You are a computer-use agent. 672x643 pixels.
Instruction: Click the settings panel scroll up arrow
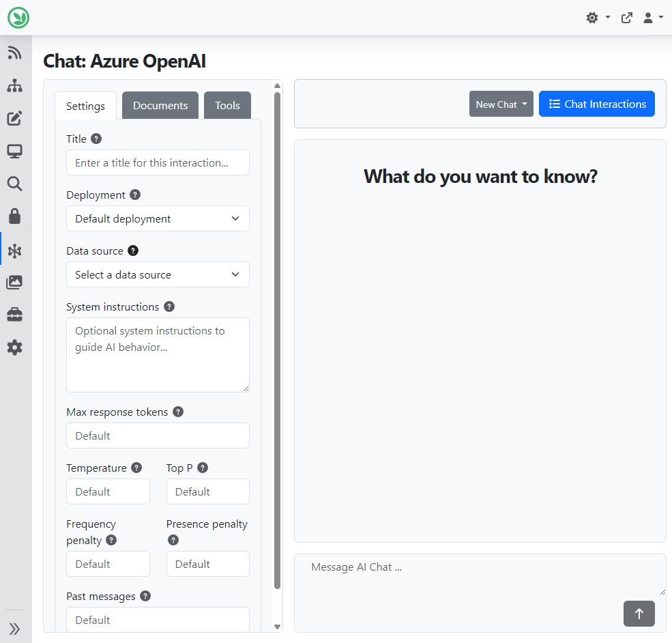277,86
